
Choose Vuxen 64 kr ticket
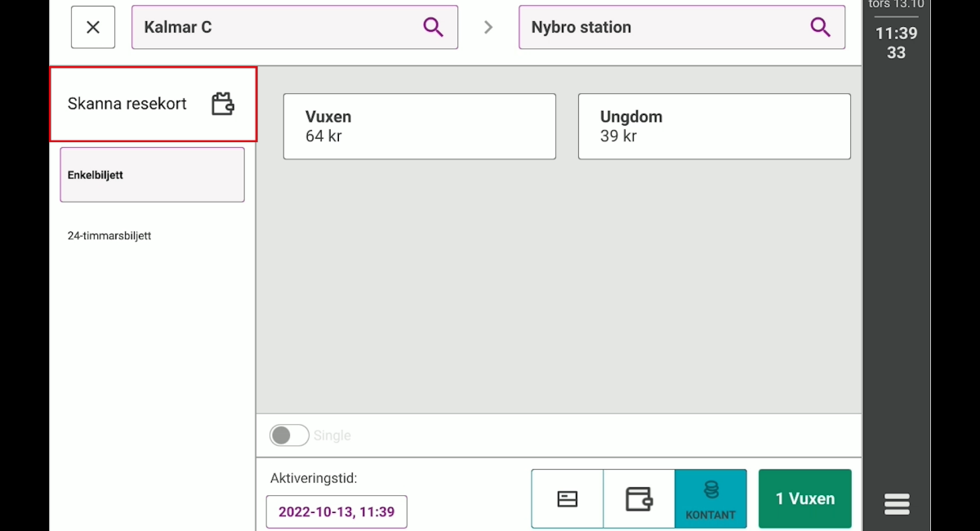[x=420, y=127]
